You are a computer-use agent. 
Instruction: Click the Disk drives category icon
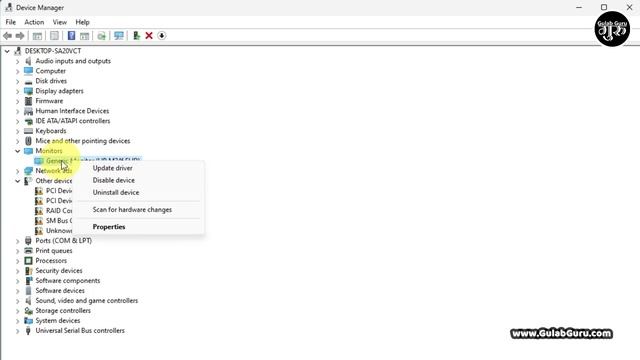(x=28, y=81)
